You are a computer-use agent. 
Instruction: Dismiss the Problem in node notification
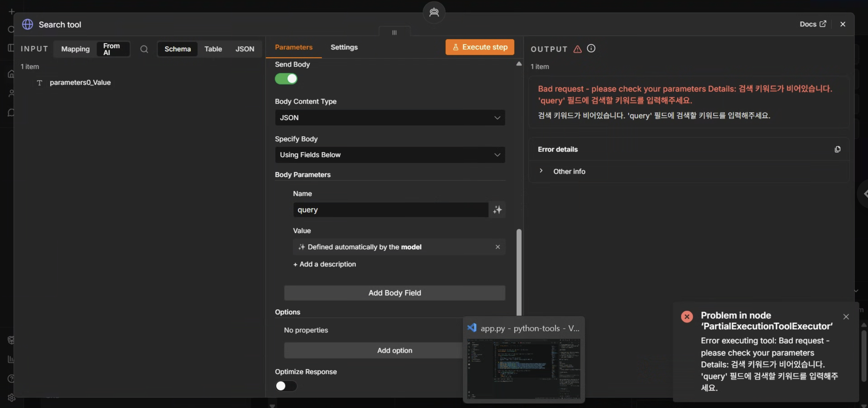coord(846,317)
